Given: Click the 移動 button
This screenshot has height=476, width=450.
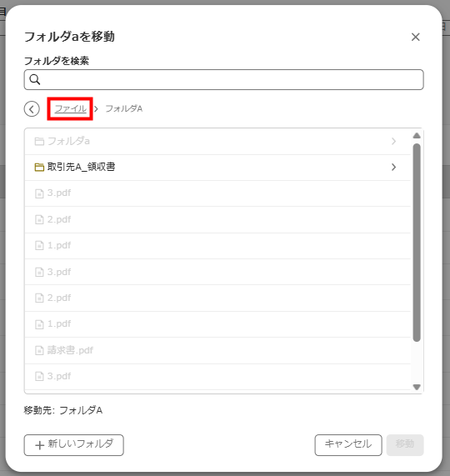Looking at the screenshot, I should [x=405, y=445].
